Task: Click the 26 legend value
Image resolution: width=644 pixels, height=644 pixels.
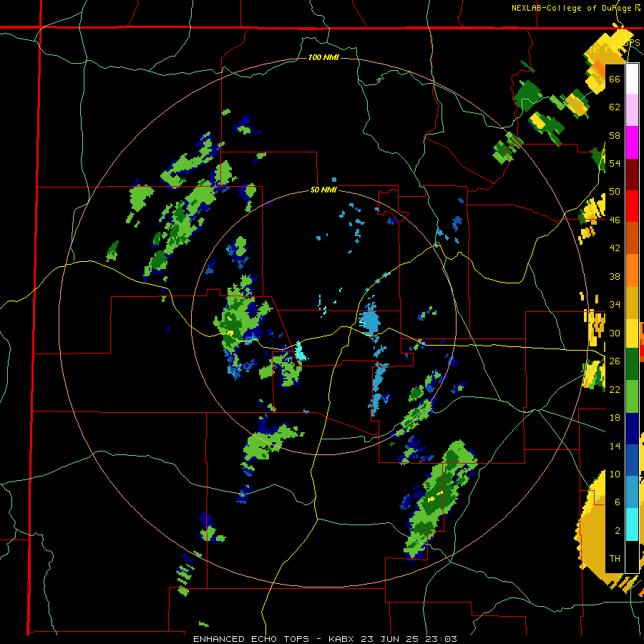Action: 615,361
